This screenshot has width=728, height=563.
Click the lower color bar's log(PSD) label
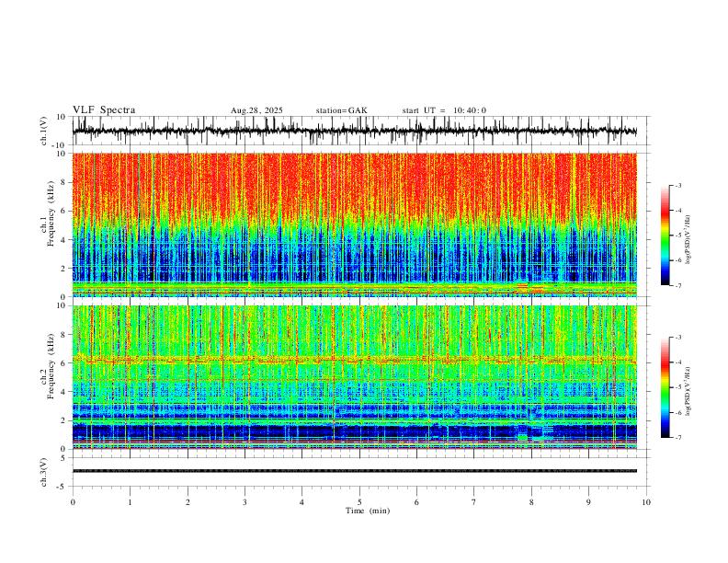[x=688, y=391]
